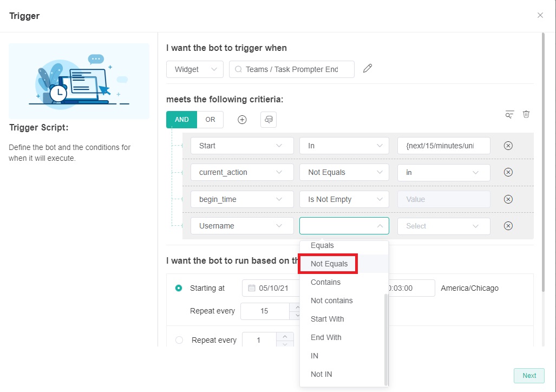
Task: Remove the begin_time criteria row
Action: coord(508,199)
